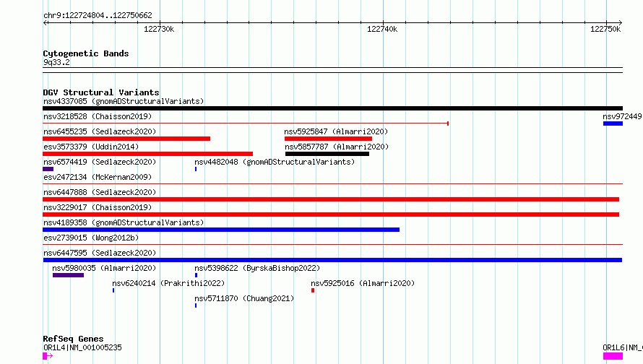
Task: Click the nsv3218528 thin red variant line
Action: pos(246,123)
